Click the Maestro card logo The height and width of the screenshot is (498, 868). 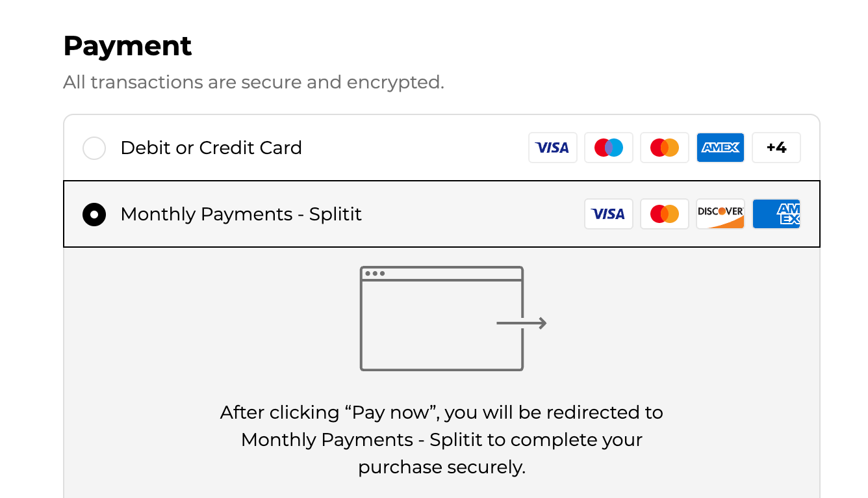[x=608, y=148]
